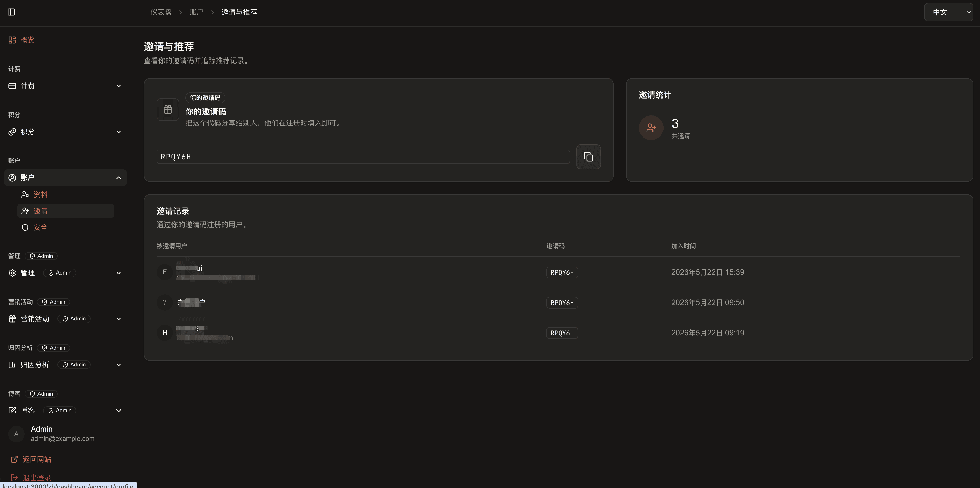Click the 营销活动 gift icon

point(12,319)
